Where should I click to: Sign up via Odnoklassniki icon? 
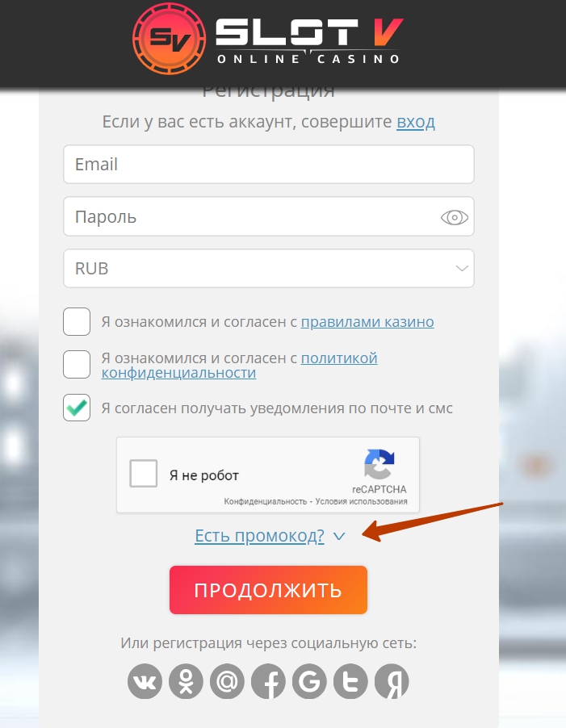click(186, 681)
